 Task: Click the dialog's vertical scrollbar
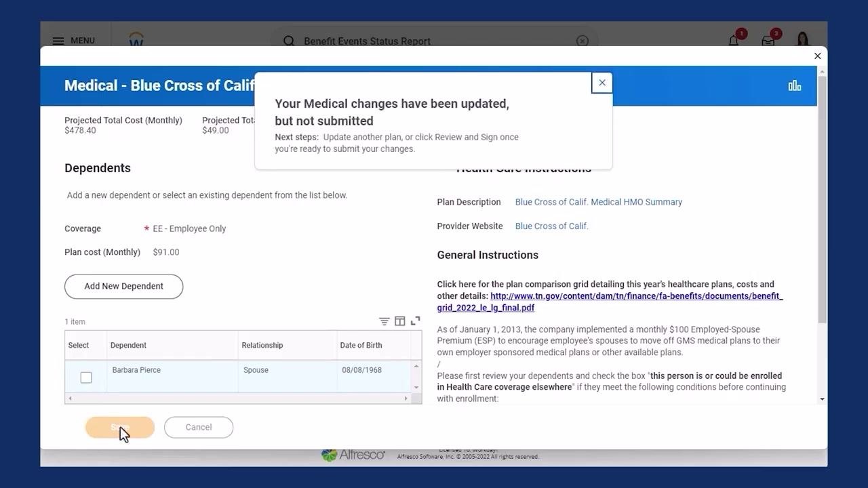(x=822, y=200)
